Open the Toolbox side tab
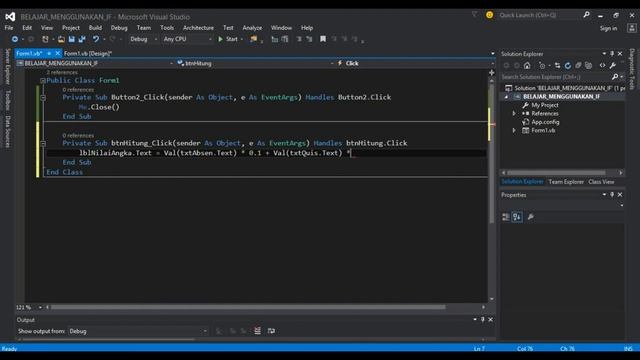 (7, 100)
